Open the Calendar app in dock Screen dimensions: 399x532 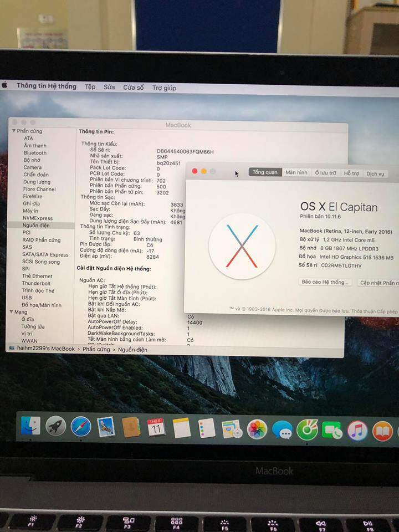tap(156, 428)
